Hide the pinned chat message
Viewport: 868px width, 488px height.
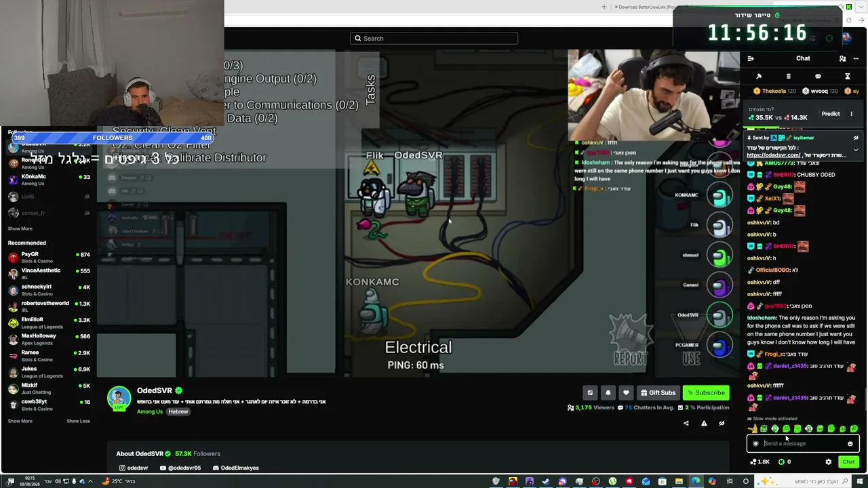click(x=856, y=138)
